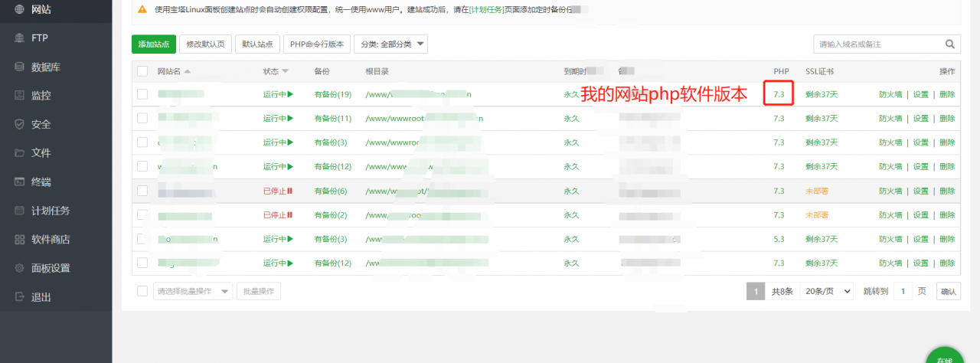Viewport: 980px width, 363px height.
Task: Click 剩余37天 in PHP 5.3 row
Action: pos(822,239)
